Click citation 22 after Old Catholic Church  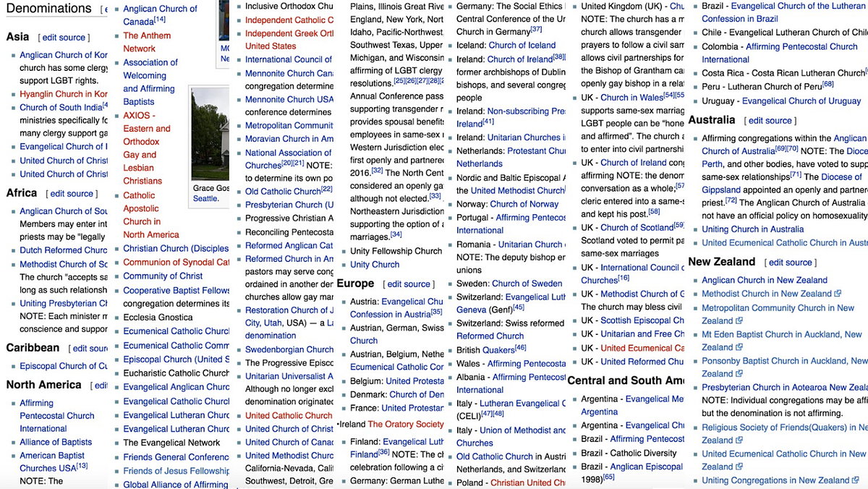coord(327,190)
